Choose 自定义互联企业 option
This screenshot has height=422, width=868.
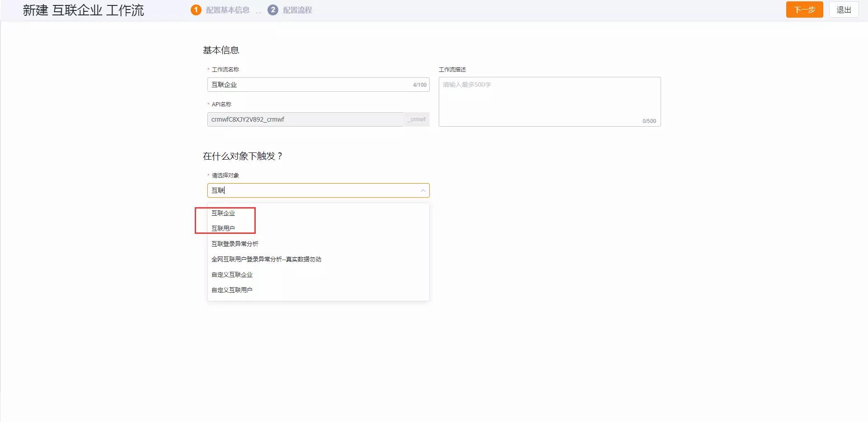click(318, 275)
